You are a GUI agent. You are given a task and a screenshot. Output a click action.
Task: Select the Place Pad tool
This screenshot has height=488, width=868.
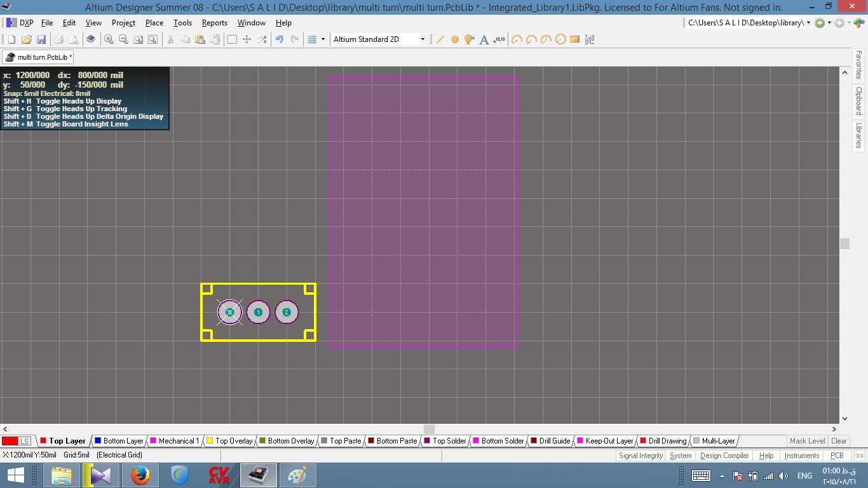[455, 39]
